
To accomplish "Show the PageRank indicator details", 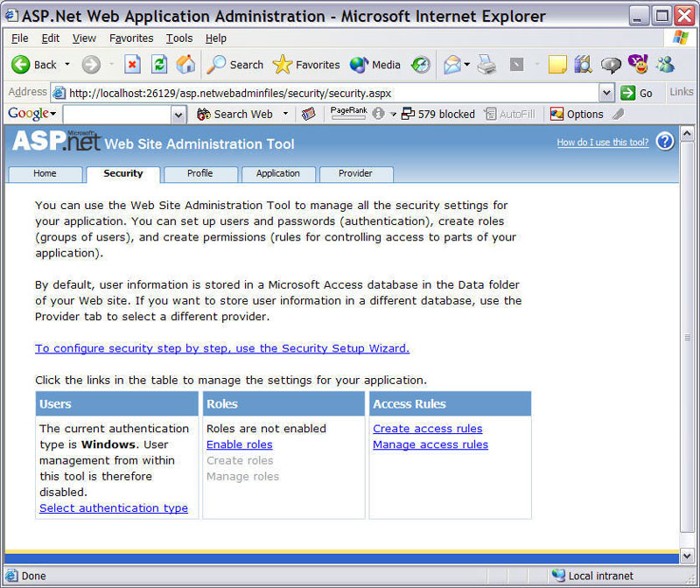I will click(348, 113).
